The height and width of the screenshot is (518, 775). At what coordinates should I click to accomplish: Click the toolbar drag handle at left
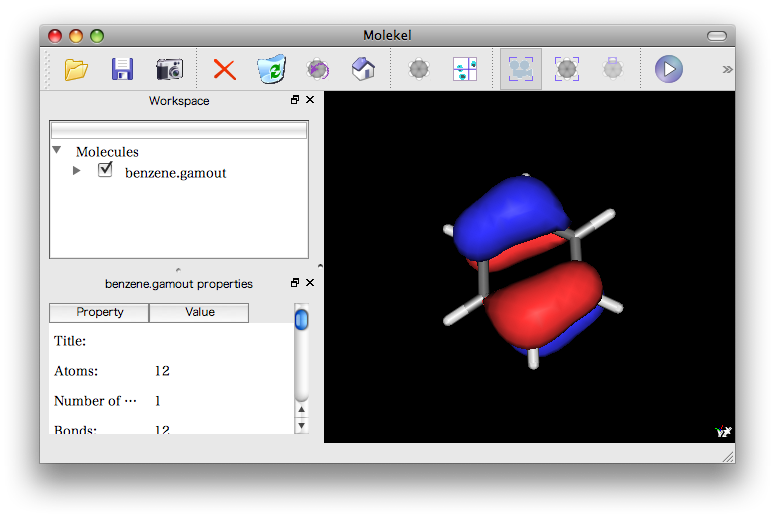(x=47, y=69)
